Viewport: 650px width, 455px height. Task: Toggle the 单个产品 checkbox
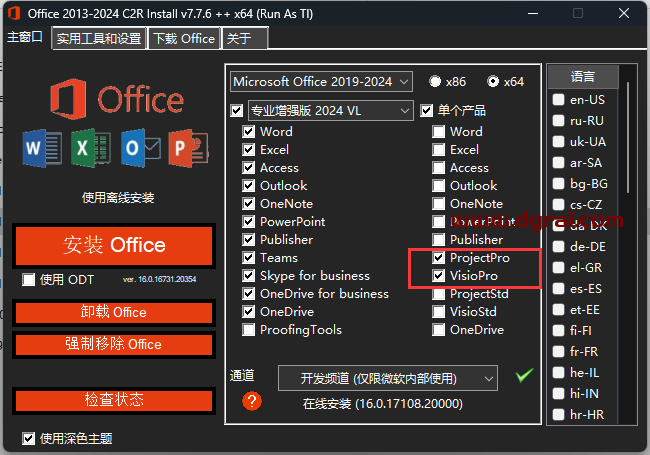pyautogui.click(x=427, y=111)
